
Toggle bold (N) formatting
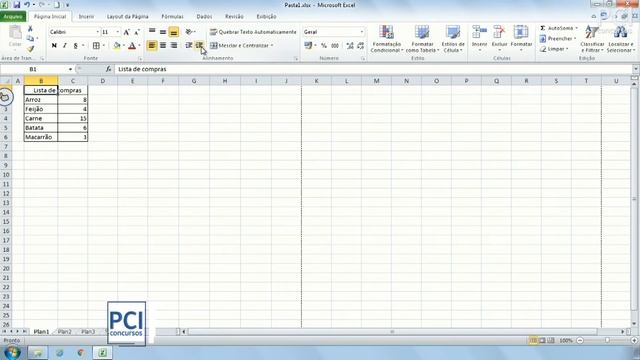[54, 46]
